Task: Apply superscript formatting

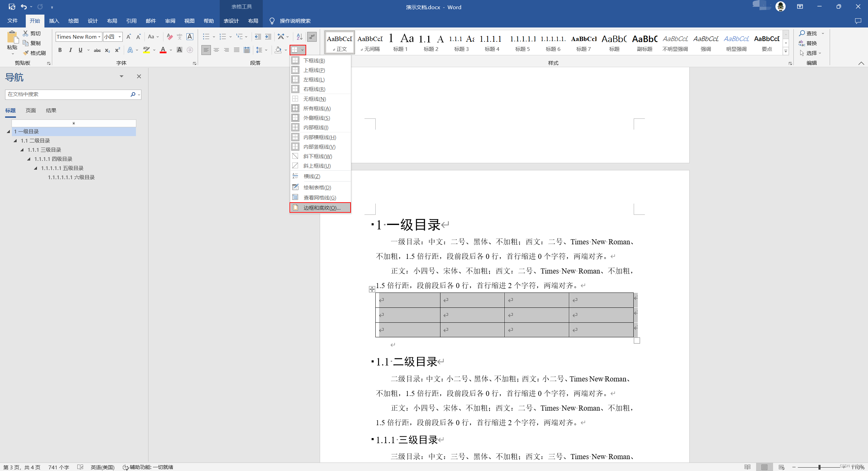Action: tap(118, 50)
